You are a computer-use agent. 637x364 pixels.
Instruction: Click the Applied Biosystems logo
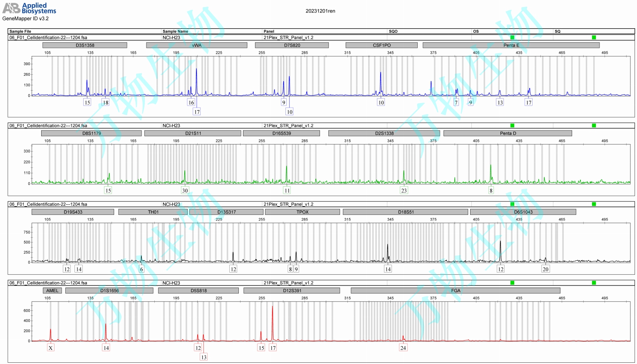(x=29, y=8)
